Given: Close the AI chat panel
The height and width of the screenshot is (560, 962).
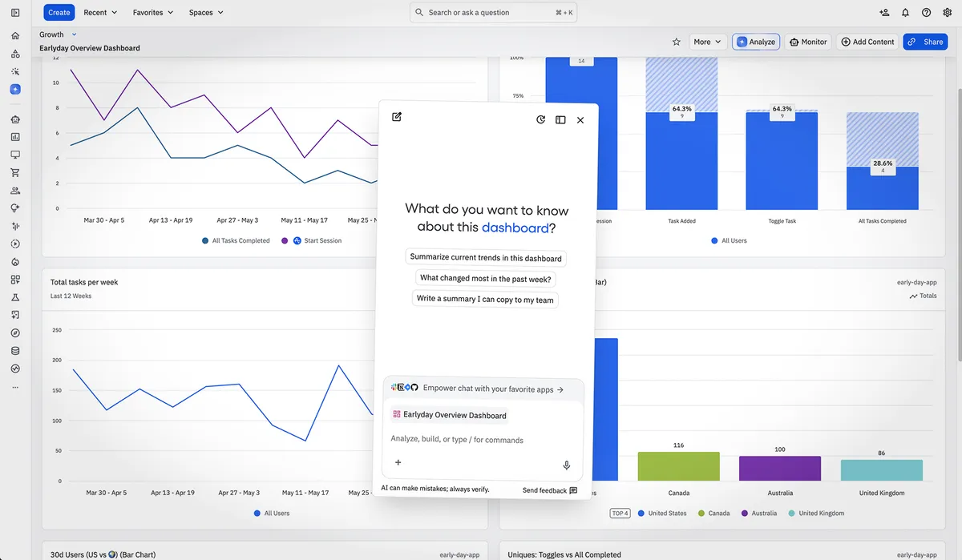Looking at the screenshot, I should pyautogui.click(x=580, y=119).
